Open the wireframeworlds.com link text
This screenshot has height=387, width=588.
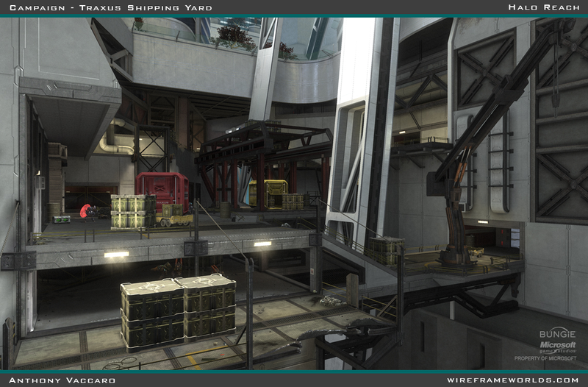512,380
